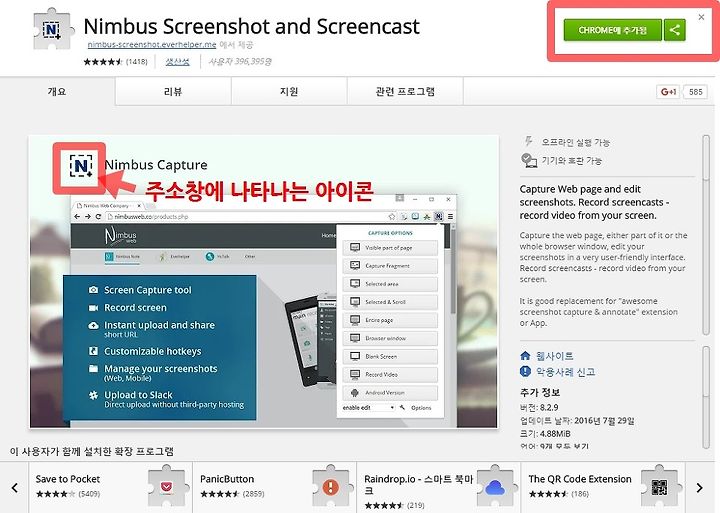Screen dimensions: 720x513
Task: Click the home icon beside 웹사이트
Action: pyautogui.click(x=525, y=355)
